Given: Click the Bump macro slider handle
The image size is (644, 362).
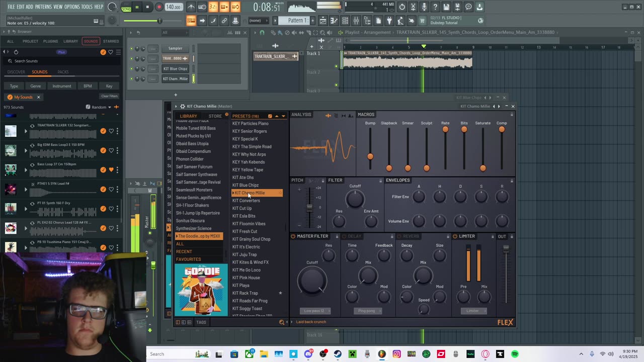Looking at the screenshot, I should (370, 156).
